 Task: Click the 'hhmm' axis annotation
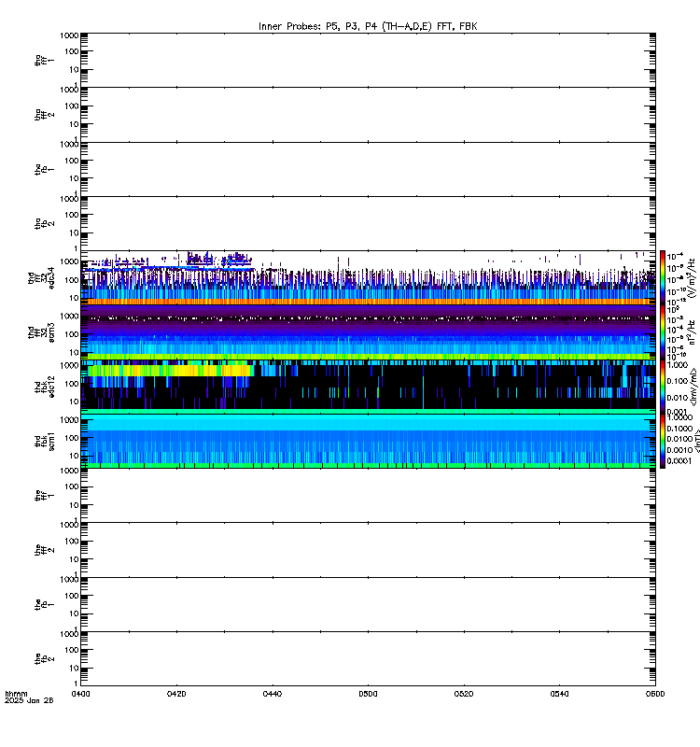[x=16, y=694]
